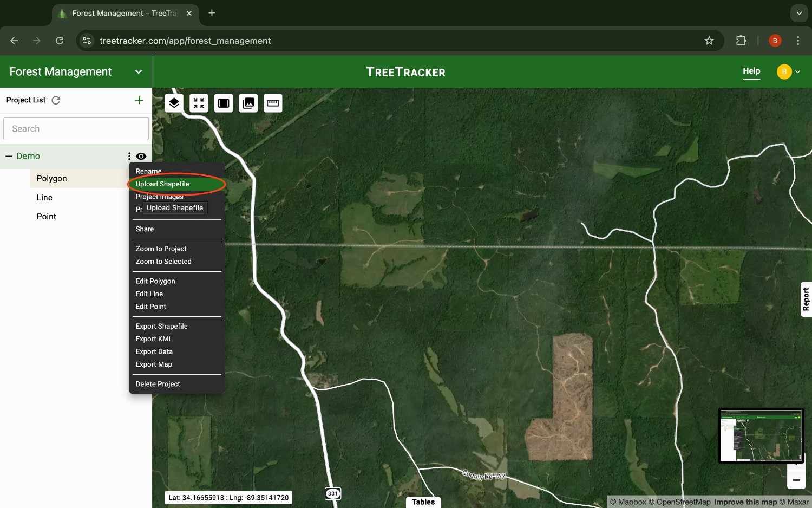Screen dimensions: 812x508
Task: Toggle visibility of the Demo project
Action: [141, 156]
